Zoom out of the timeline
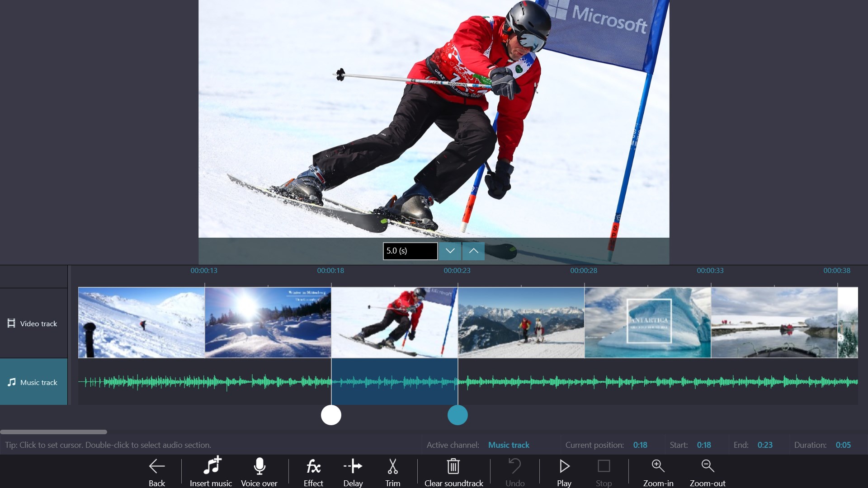This screenshot has height=488, width=868. point(707,471)
